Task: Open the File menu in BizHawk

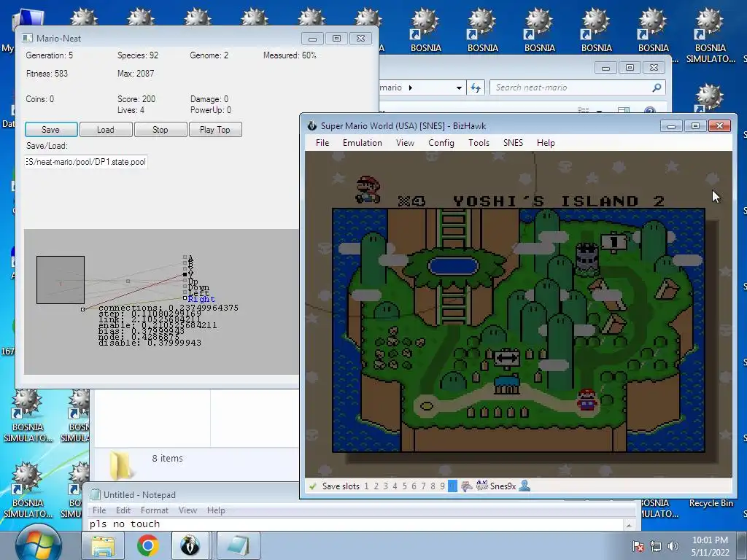Action: (x=322, y=143)
